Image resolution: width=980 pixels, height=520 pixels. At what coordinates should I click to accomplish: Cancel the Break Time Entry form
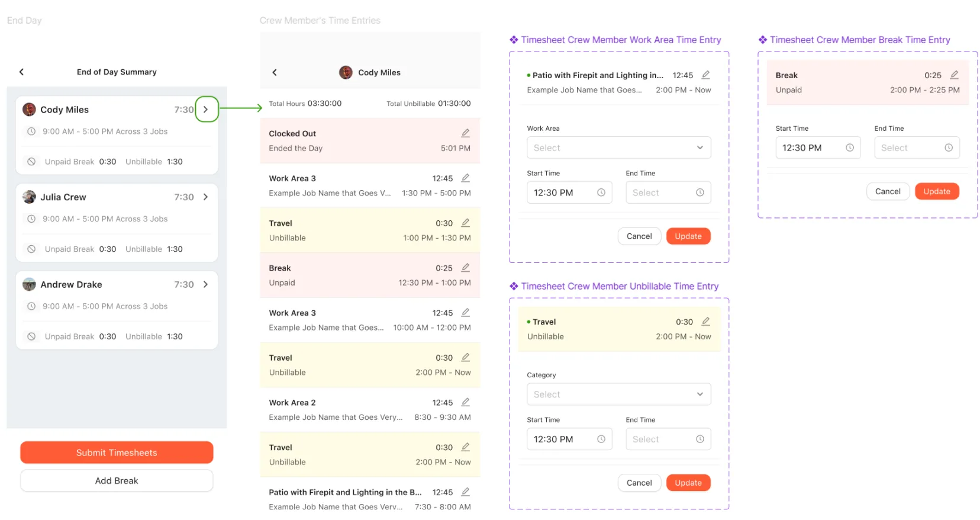tap(888, 191)
